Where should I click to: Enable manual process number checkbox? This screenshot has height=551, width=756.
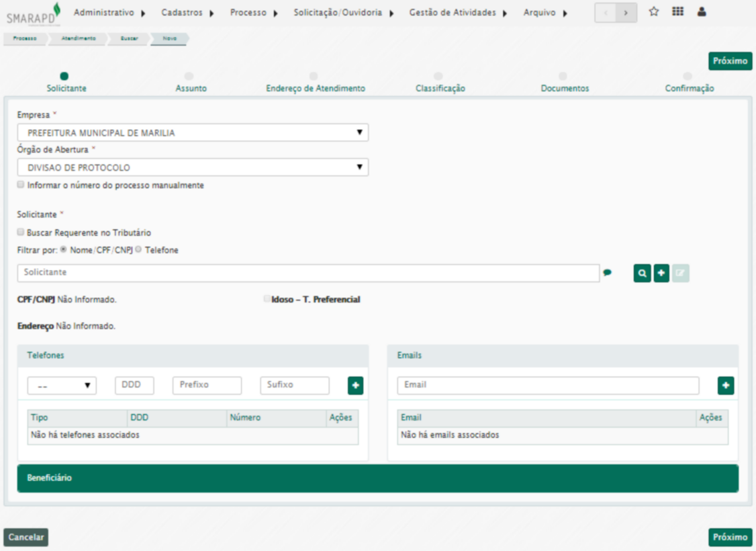pos(21,185)
